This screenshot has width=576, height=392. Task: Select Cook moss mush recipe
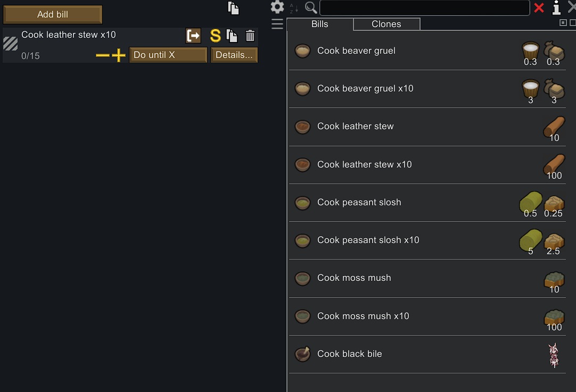[427, 278]
